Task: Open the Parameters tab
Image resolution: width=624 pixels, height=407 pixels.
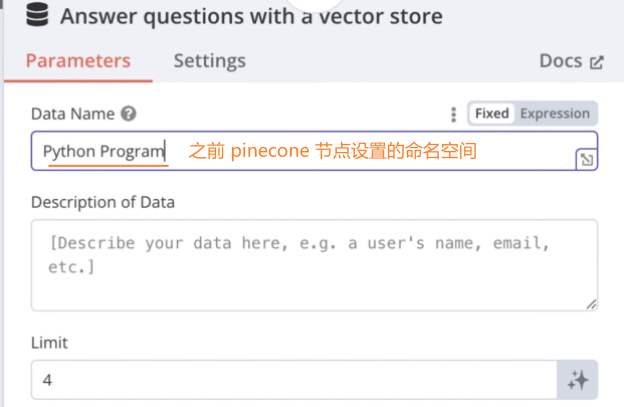Action: pos(78,61)
